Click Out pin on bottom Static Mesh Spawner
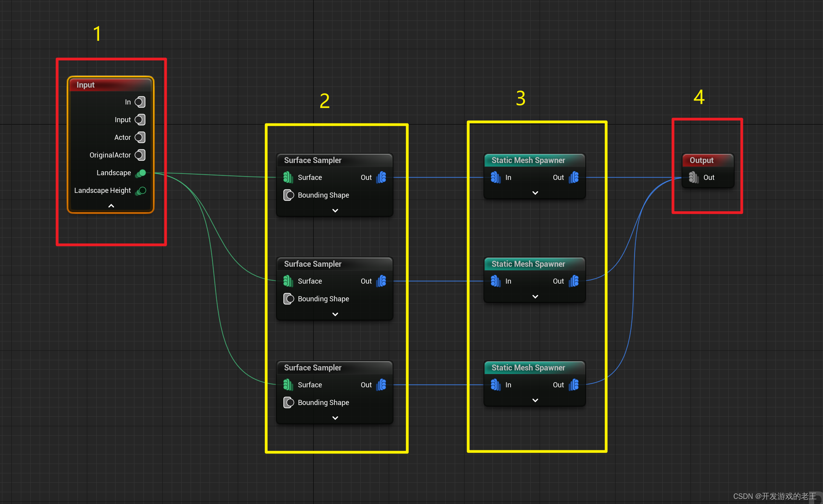This screenshot has width=823, height=504. coord(574,385)
